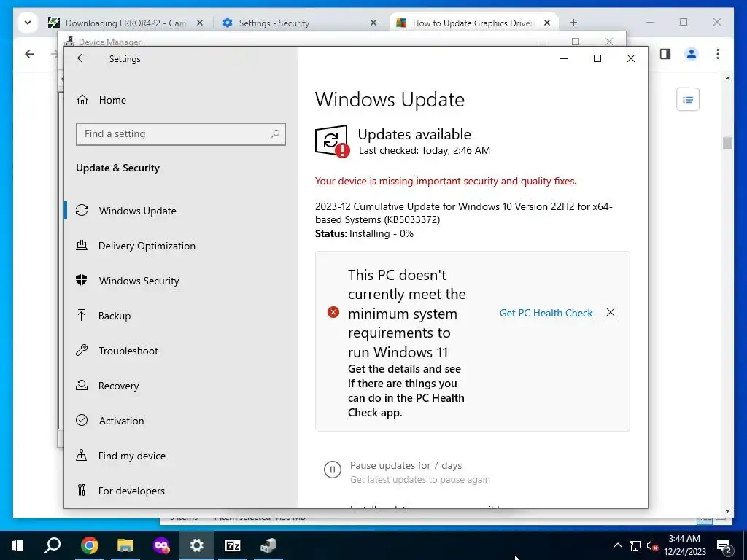Click the Chrome back navigation arrow
Screen dimensions: 747x560
coord(29,54)
